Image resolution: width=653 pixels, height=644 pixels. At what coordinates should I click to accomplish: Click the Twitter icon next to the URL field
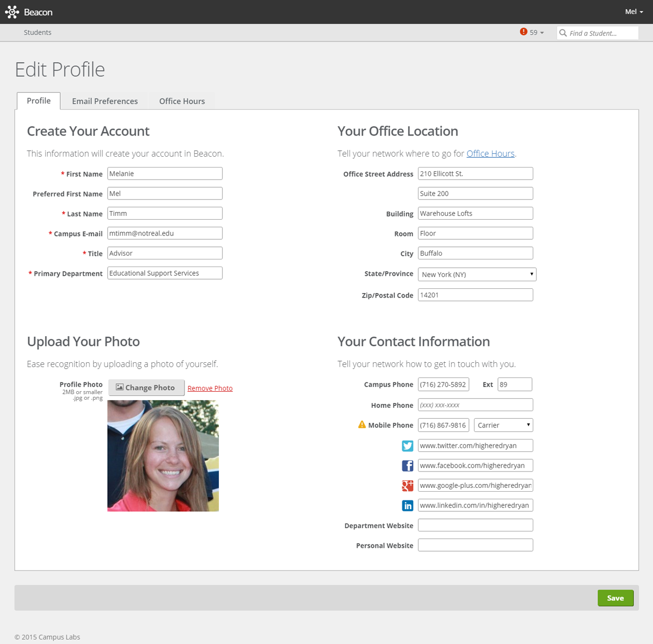pyautogui.click(x=407, y=445)
